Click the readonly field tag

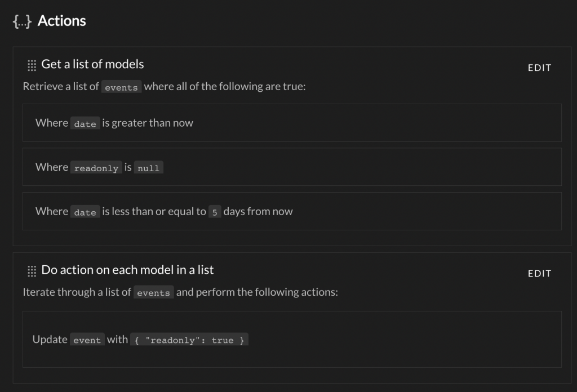(96, 167)
